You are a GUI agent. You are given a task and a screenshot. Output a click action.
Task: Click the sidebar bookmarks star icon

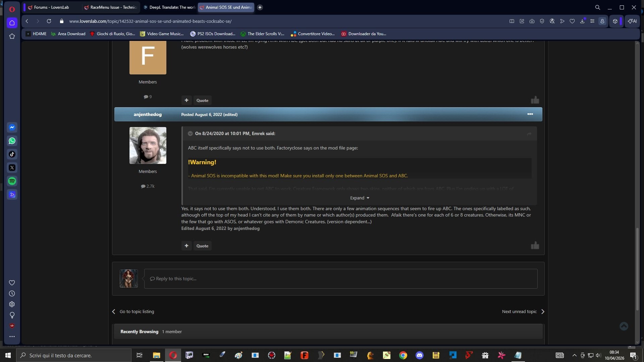tap(12, 36)
